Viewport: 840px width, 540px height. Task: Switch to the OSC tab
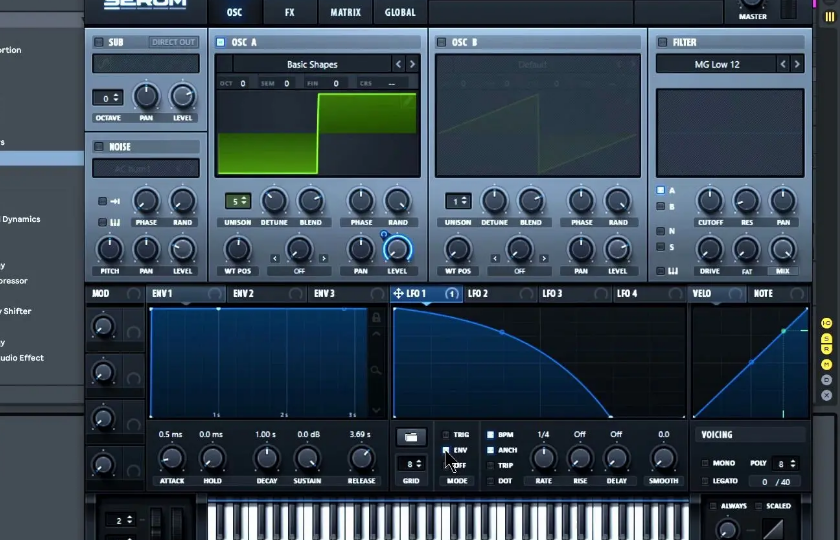pyautogui.click(x=234, y=12)
